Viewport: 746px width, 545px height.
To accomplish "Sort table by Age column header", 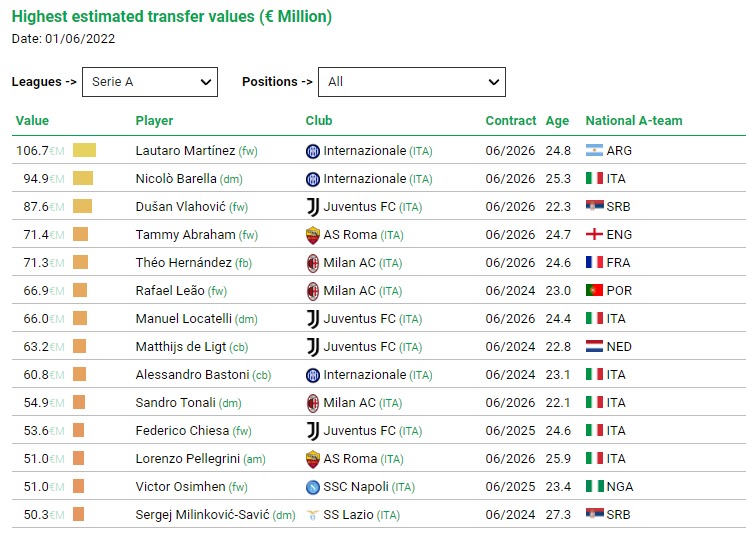I will (x=557, y=121).
